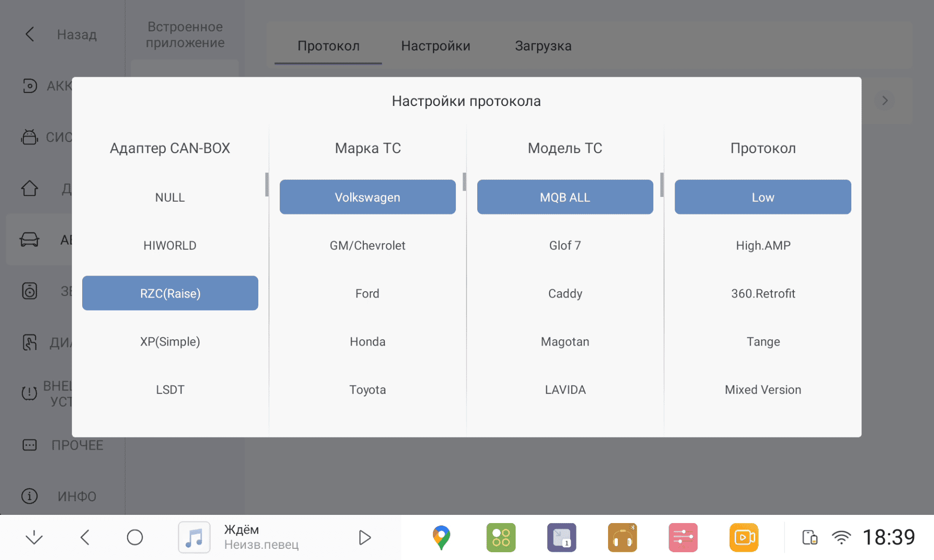Open the green apps grid icon
The height and width of the screenshot is (560, 934).
(x=501, y=537)
